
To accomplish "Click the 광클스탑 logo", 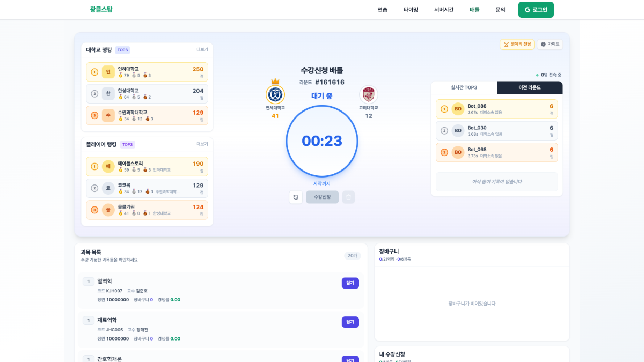I will point(101,10).
